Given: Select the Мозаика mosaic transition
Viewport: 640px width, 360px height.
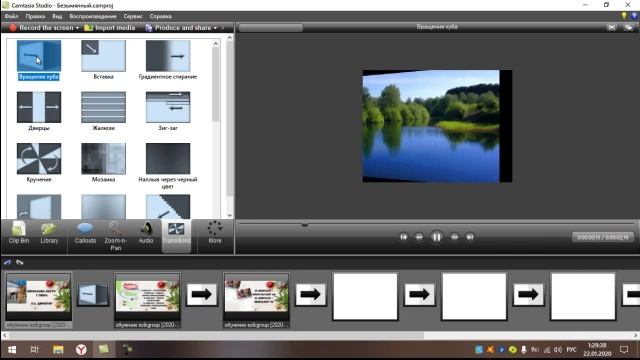Looking at the screenshot, I should tap(103, 158).
